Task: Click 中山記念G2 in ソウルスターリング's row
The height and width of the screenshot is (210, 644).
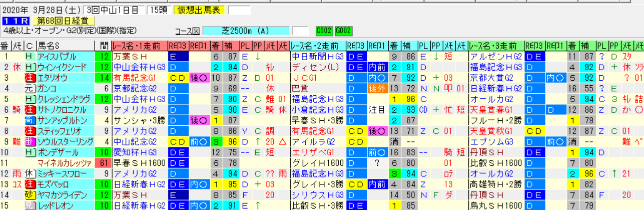Action: 134,141
